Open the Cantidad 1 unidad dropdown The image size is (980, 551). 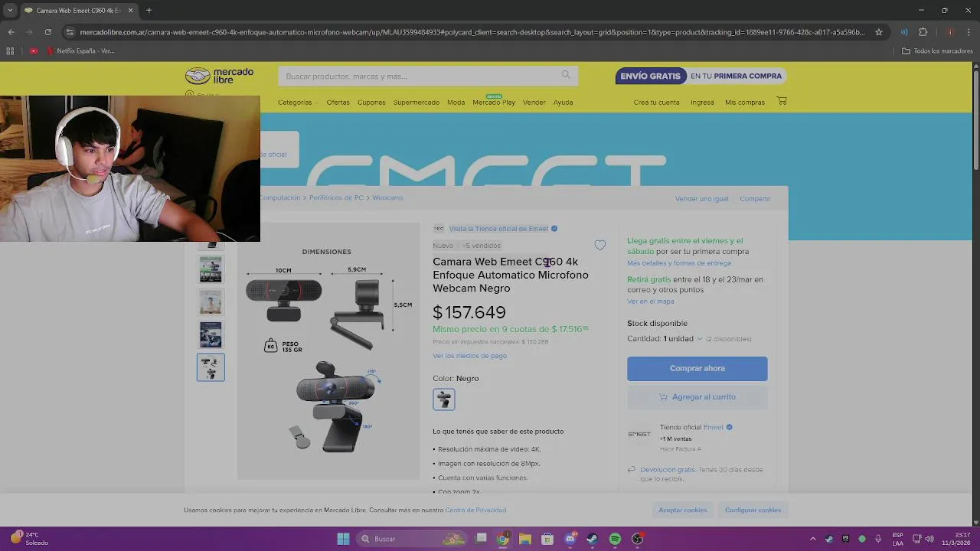(x=682, y=338)
